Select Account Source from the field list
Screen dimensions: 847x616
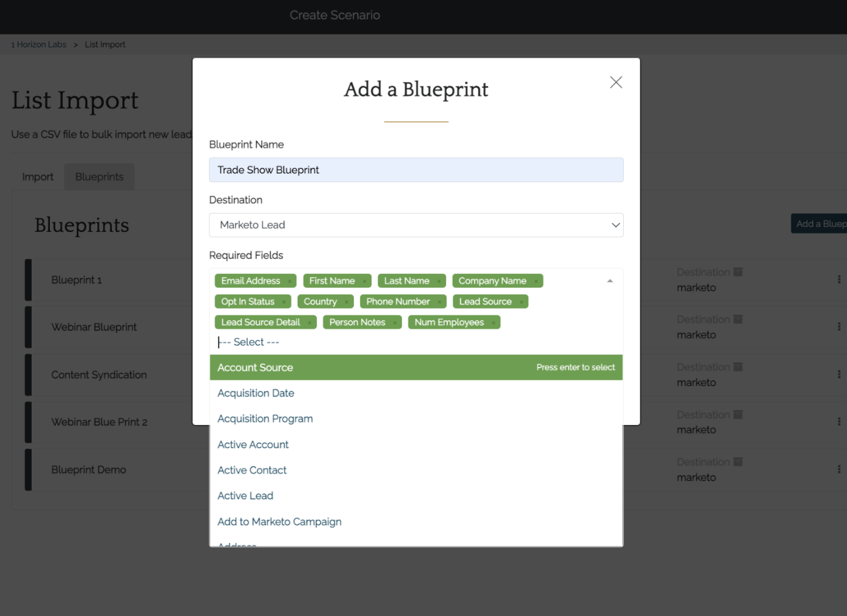[416, 368]
